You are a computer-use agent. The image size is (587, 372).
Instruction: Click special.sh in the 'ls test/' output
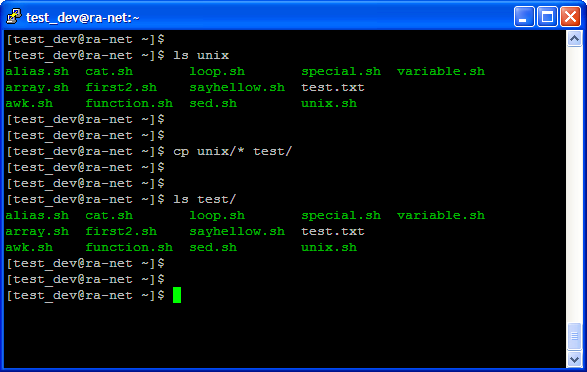pos(341,216)
